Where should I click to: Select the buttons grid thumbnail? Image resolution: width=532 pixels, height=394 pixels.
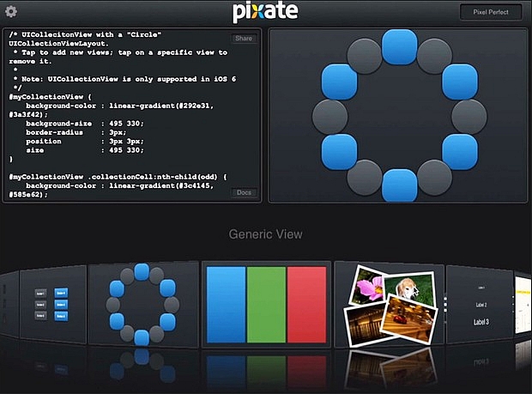tap(52, 304)
